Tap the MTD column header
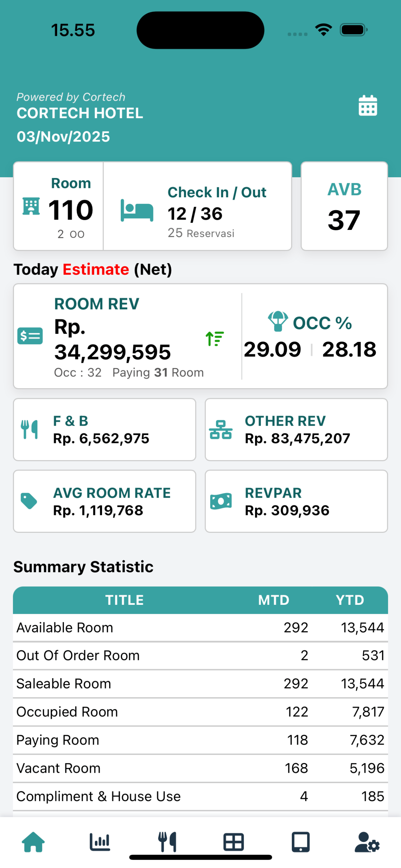401x868 pixels. 273,600
